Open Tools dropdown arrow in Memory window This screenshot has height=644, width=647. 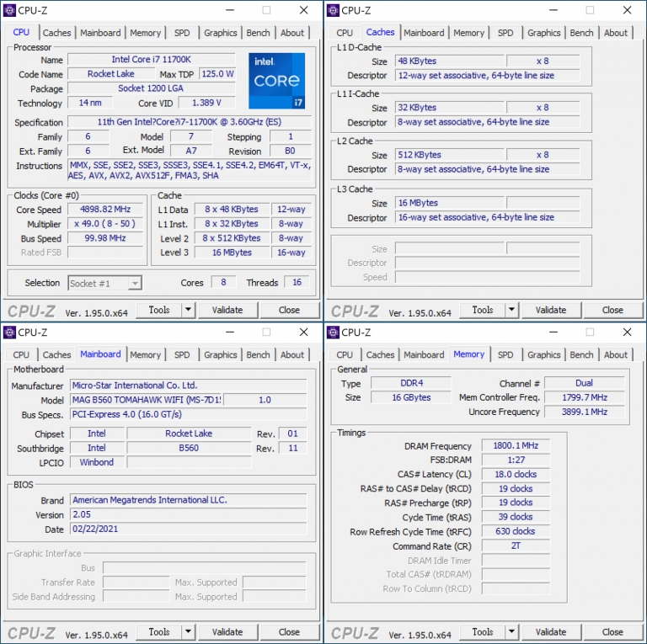pyautogui.click(x=511, y=631)
